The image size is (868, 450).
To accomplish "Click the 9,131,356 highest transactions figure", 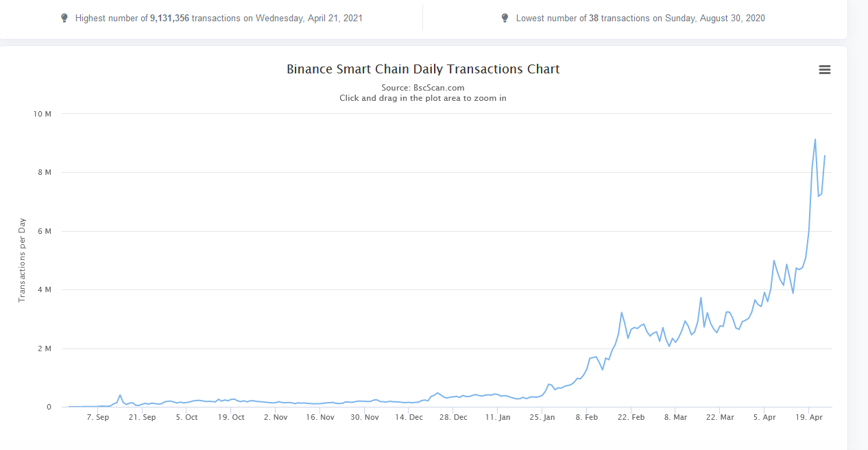I will point(169,18).
